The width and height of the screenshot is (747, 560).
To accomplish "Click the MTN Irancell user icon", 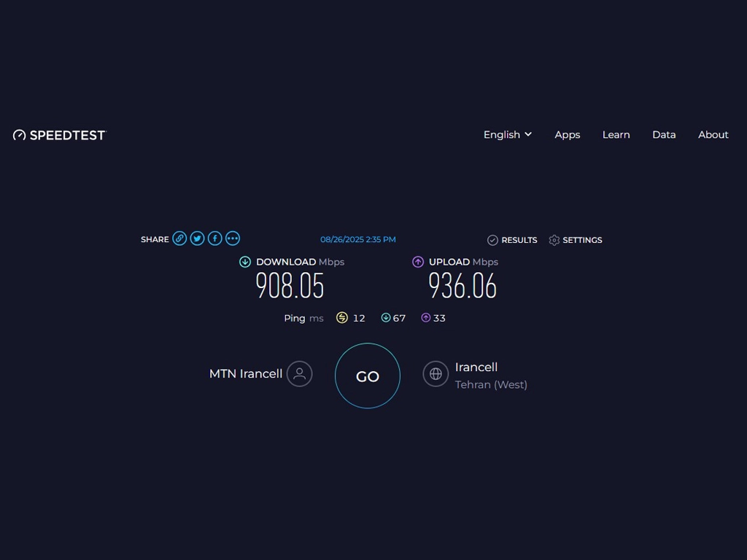I will pos(299,373).
